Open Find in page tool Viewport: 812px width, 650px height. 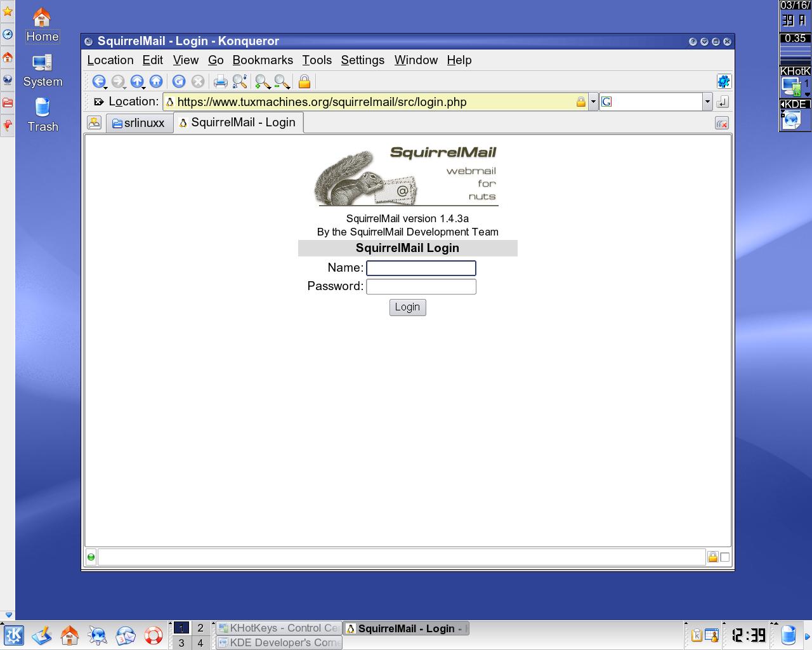[x=240, y=81]
